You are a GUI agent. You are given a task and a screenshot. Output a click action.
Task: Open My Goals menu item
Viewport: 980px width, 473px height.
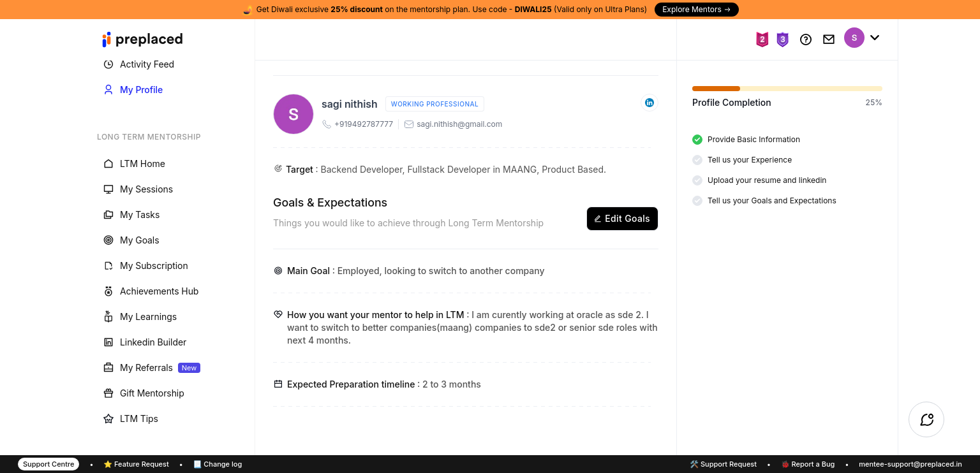140,240
